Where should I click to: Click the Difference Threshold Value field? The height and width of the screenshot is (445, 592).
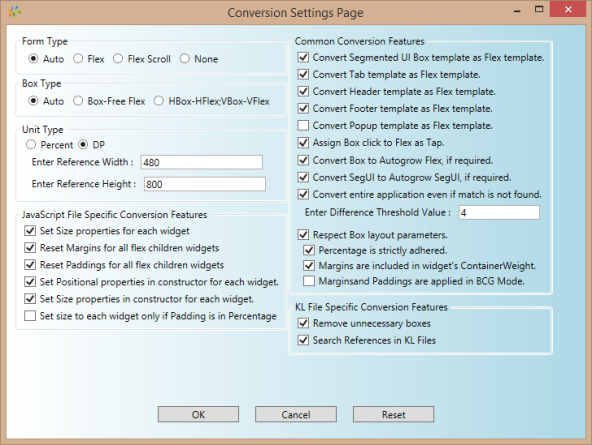pyautogui.click(x=499, y=212)
